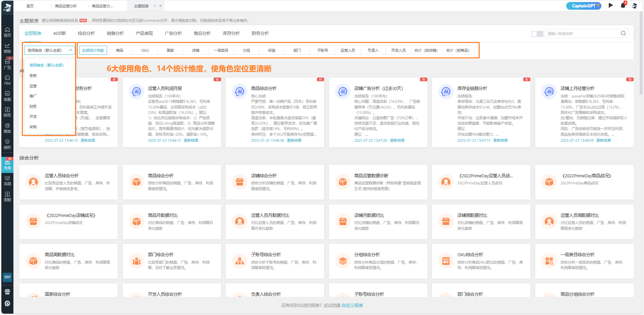Switch to the AI诊断 tab
The image size is (644, 315).
[x=60, y=33]
